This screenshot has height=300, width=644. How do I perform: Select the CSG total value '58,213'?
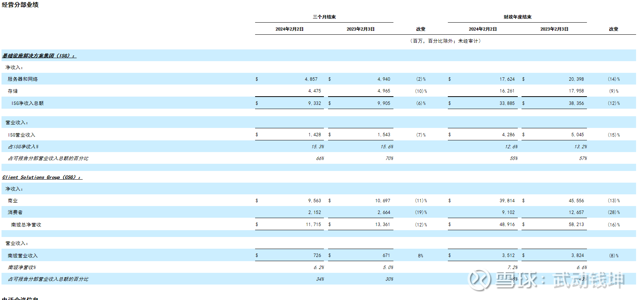pos(576,225)
